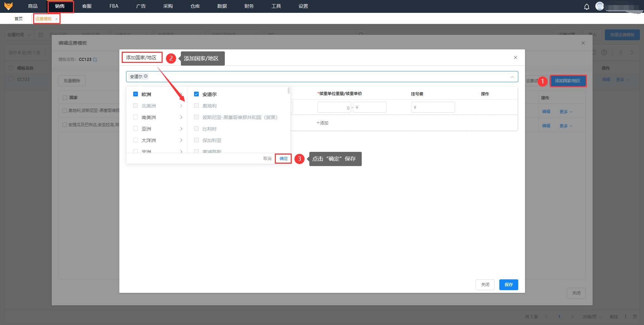
Task: Close the 运费模板 tab with its x
Action: [x=56, y=19]
